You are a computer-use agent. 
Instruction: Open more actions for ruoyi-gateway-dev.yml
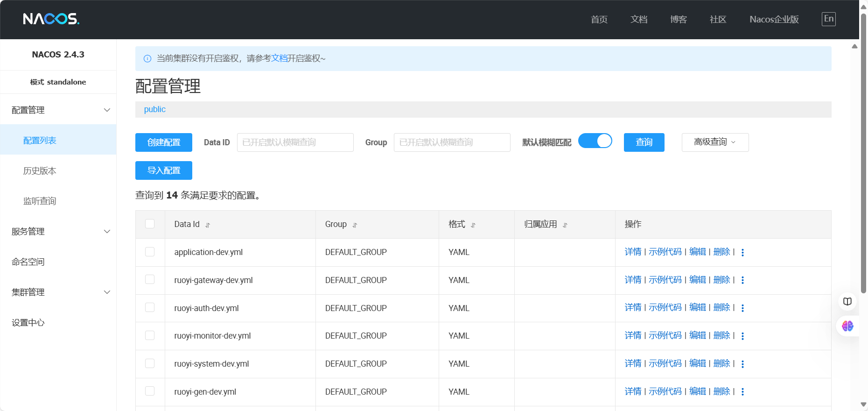(742, 280)
